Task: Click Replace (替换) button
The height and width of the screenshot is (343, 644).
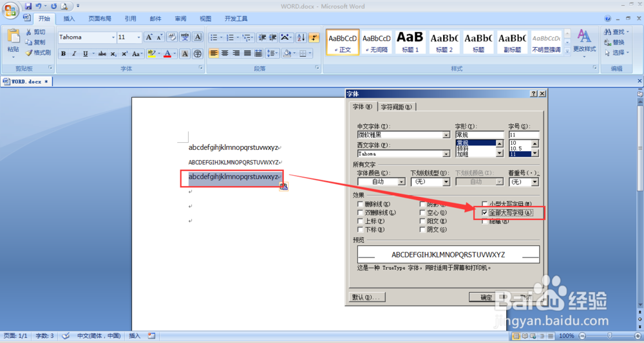Action: tap(615, 42)
